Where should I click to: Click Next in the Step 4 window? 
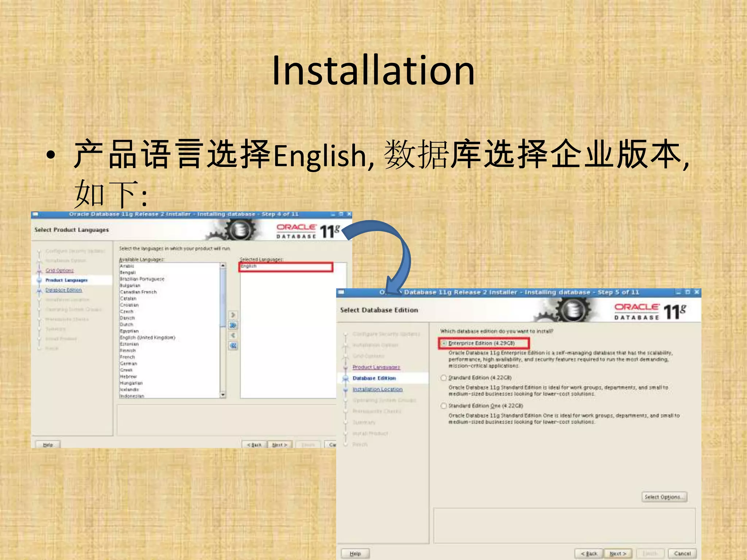[280, 445]
